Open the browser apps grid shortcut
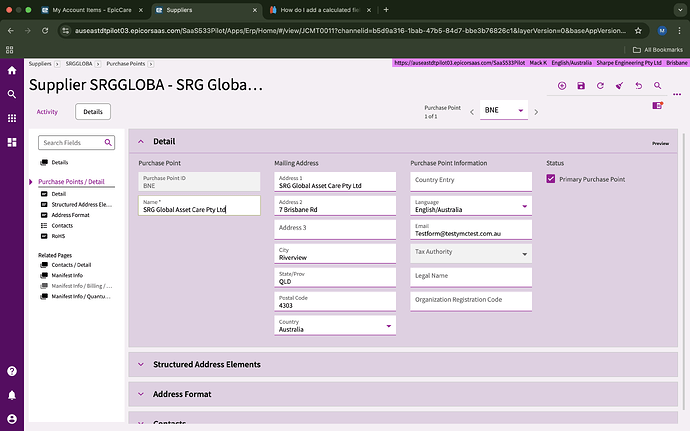The image size is (690, 431). 10,50
